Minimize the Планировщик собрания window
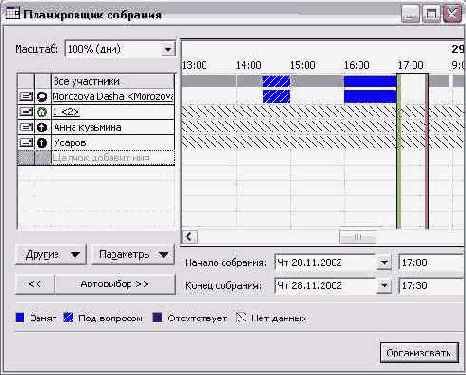This screenshot has height=375, width=466. pos(410,14)
